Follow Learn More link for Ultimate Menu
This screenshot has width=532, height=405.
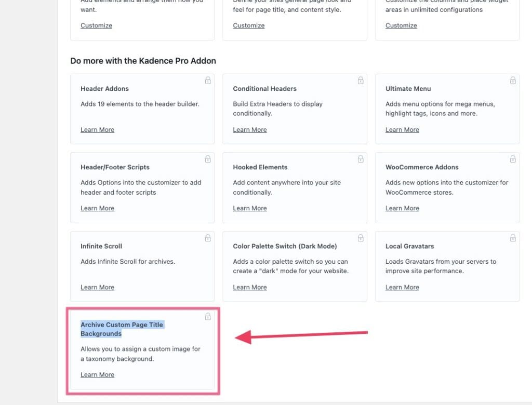(402, 130)
